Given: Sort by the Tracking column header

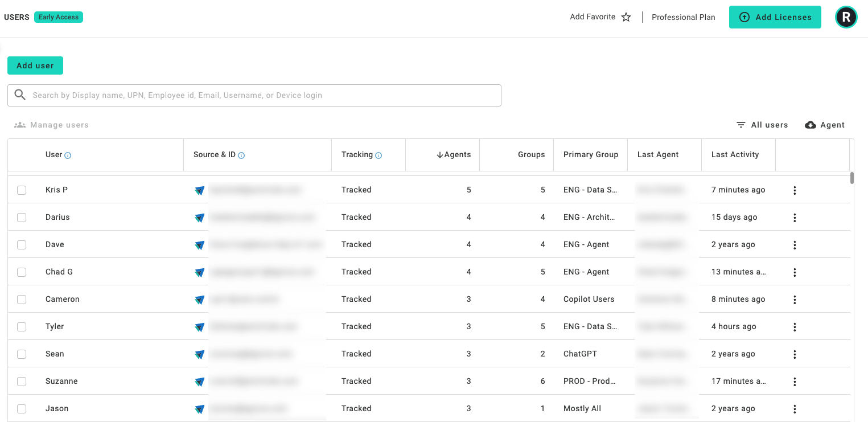Looking at the screenshot, I should 357,155.
